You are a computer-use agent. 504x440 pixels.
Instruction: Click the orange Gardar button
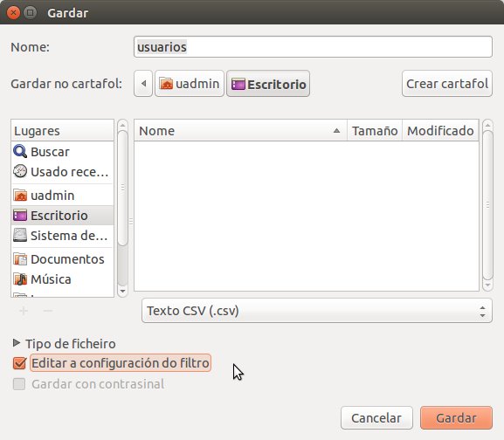(x=456, y=417)
